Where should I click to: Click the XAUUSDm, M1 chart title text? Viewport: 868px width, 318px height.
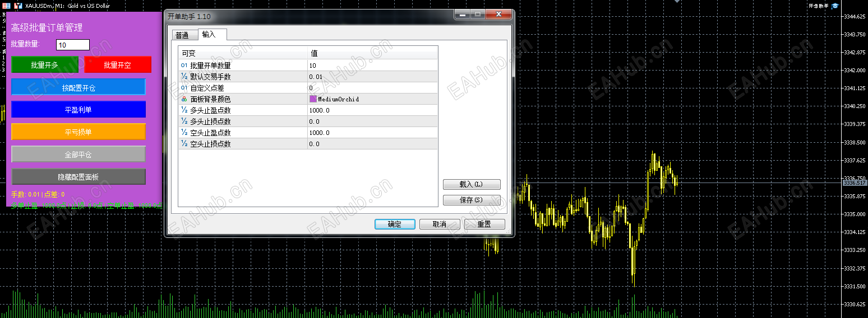tap(67, 6)
